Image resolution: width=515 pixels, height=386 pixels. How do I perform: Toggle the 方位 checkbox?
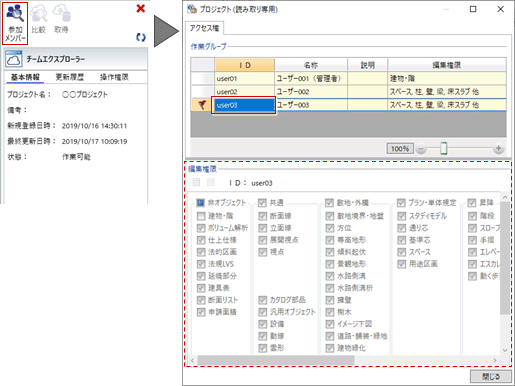pyautogui.click(x=330, y=228)
